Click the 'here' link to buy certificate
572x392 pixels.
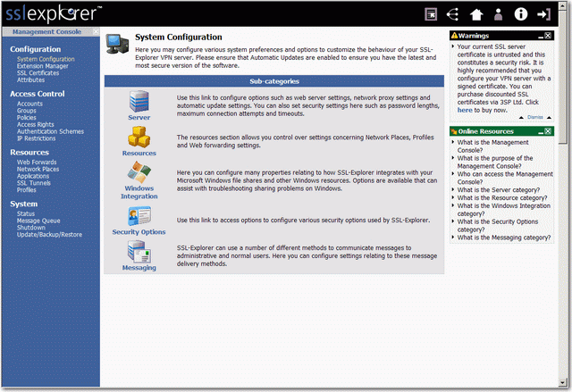[465, 110]
